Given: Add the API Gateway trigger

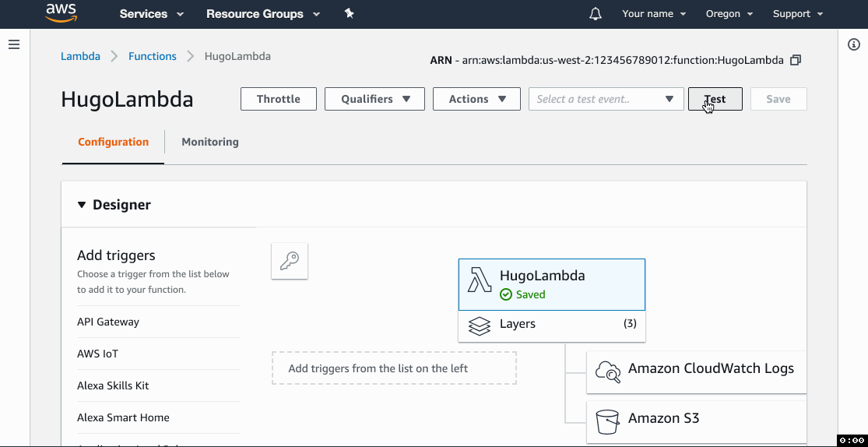Looking at the screenshot, I should 108,322.
